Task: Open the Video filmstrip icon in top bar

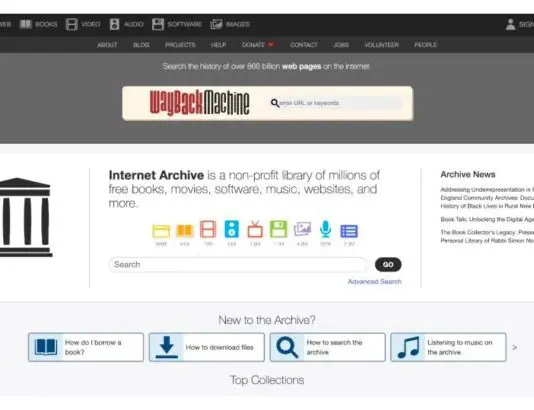Action: pyautogui.click(x=72, y=24)
